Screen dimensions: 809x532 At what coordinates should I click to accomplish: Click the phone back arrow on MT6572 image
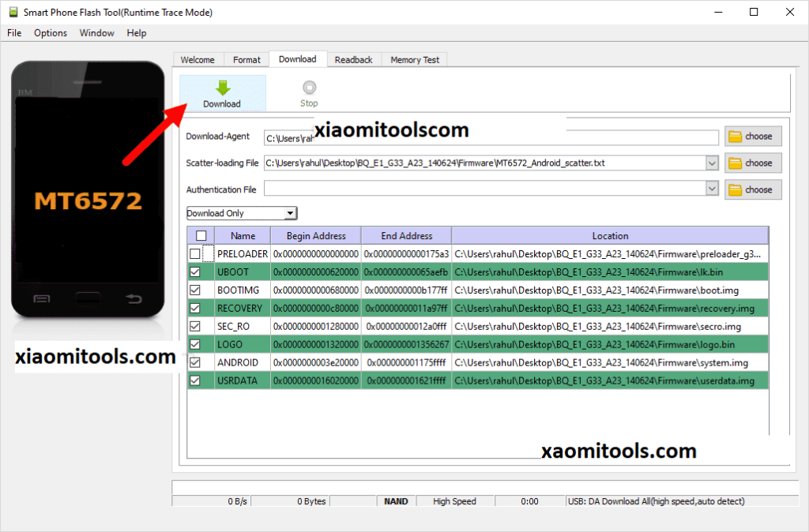coord(135,299)
